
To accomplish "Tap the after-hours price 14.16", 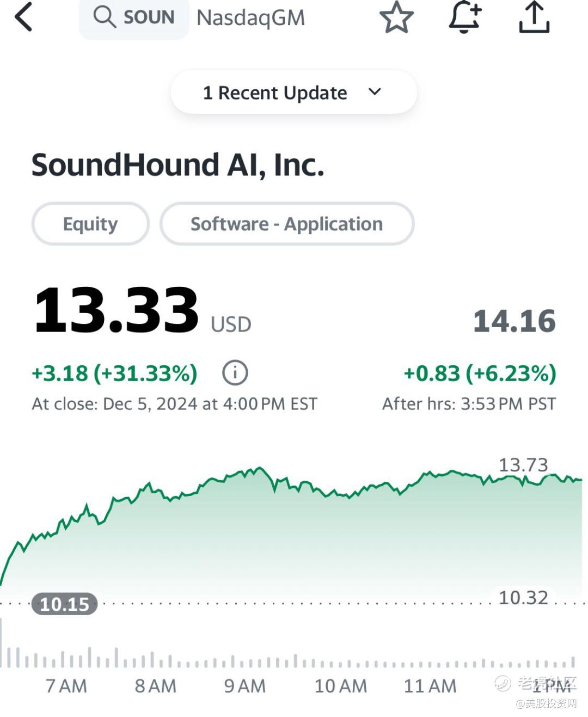I will 514,321.
